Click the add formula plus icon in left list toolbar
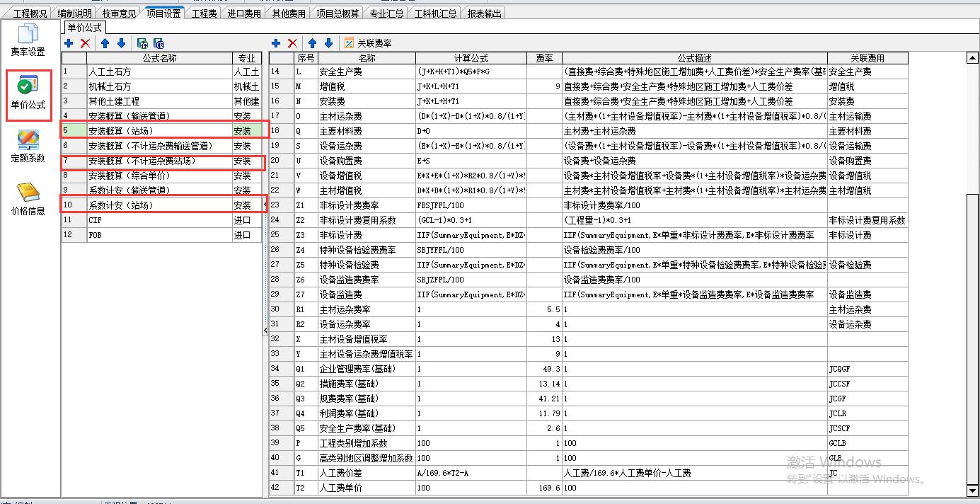Image resolution: width=980 pixels, height=504 pixels. click(x=69, y=43)
